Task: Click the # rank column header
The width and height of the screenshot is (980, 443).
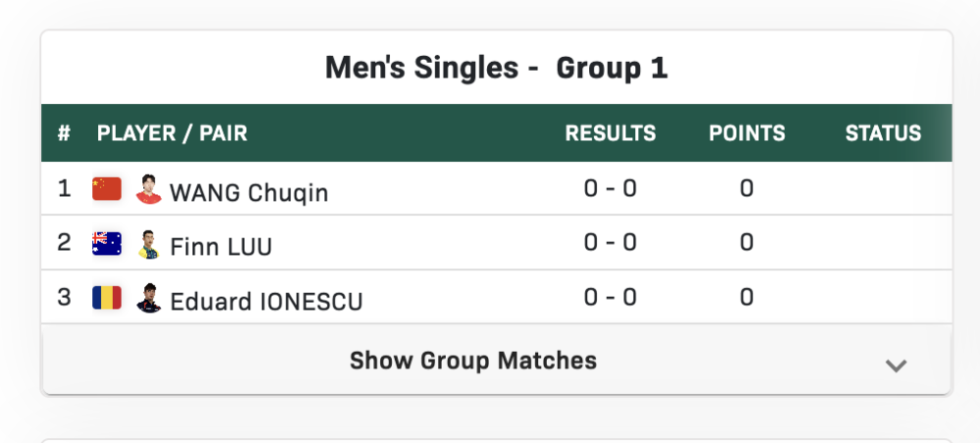Action: pyautogui.click(x=64, y=133)
